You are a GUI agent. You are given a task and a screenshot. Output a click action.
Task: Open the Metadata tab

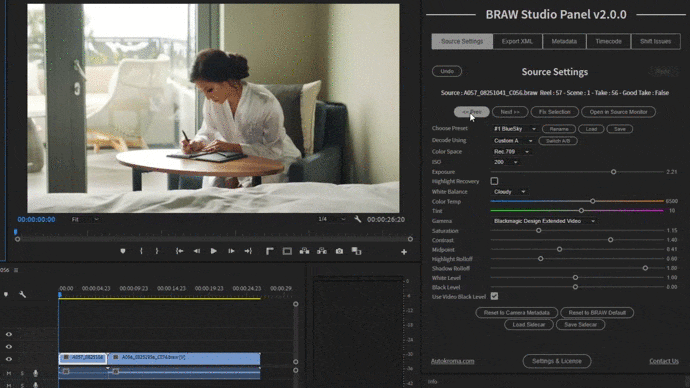[564, 41]
